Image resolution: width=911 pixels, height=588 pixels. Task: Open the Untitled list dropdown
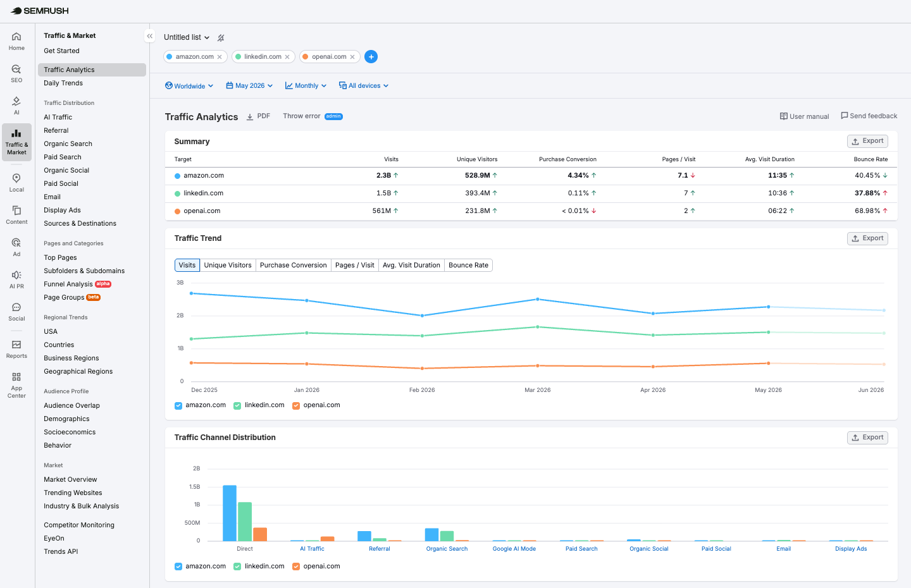click(187, 37)
